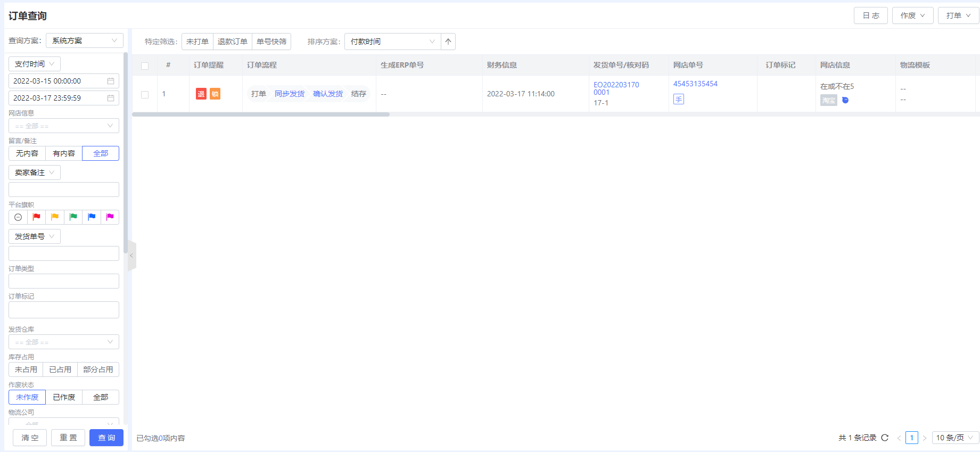Click the blue Wangwang chat icon
The height and width of the screenshot is (452, 980).
click(x=845, y=100)
